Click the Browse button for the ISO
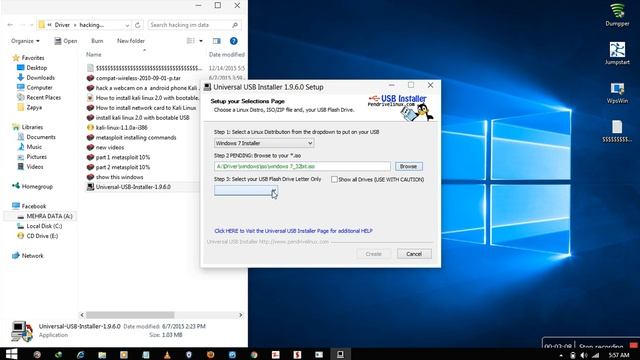The image size is (640, 360). click(x=409, y=167)
